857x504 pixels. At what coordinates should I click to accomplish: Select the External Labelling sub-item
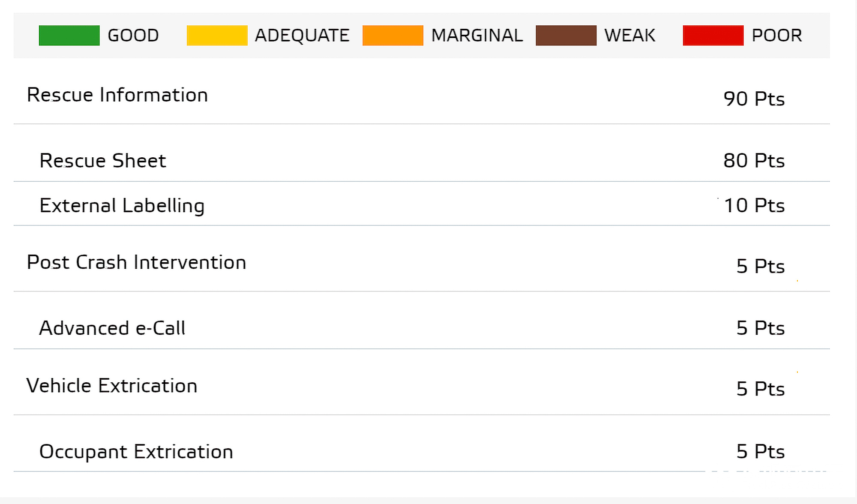[122, 206]
